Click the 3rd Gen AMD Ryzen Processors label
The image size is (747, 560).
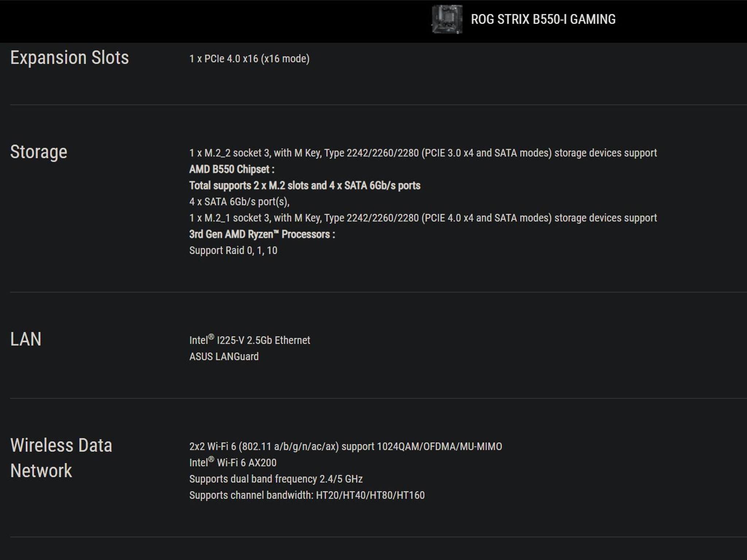[262, 234]
